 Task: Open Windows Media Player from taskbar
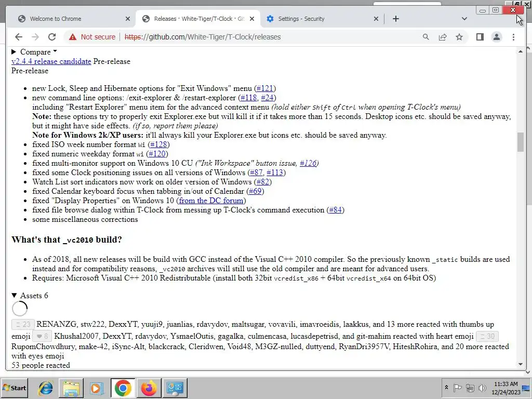[x=97, y=388]
